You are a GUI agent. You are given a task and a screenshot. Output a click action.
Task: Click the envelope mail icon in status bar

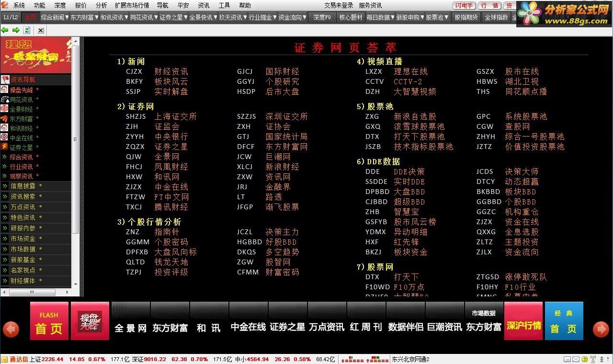coord(576,359)
